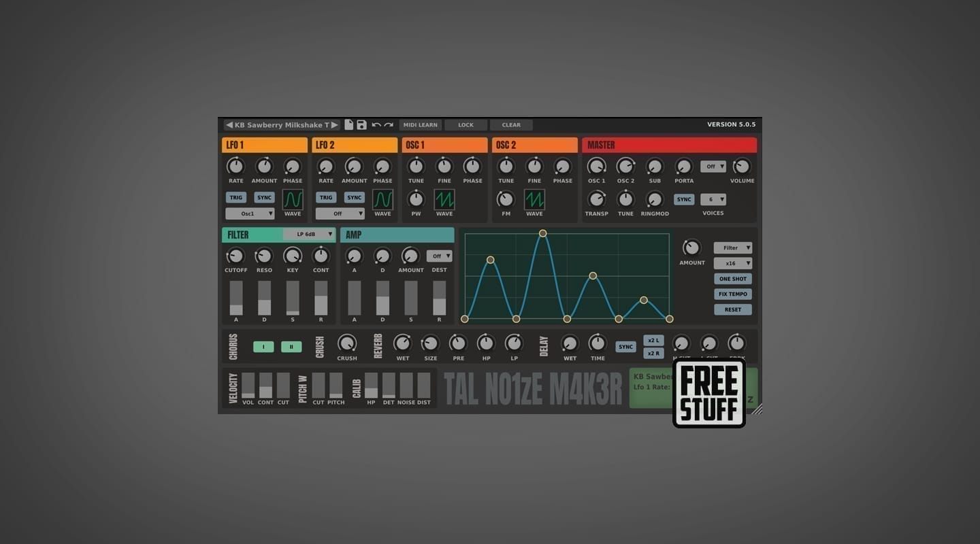Screen dimensions: 980x544
Task: Open filter type dropdown LP 6dB
Action: pyautogui.click(x=309, y=235)
